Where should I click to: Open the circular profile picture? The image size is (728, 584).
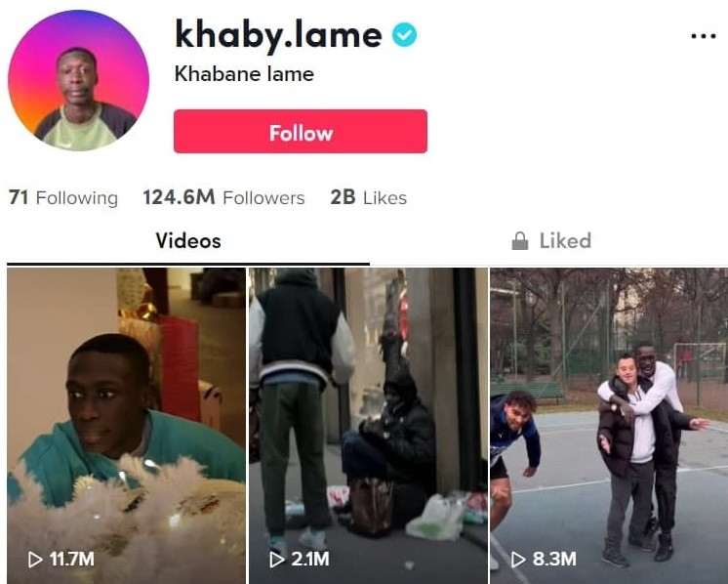coord(78,80)
